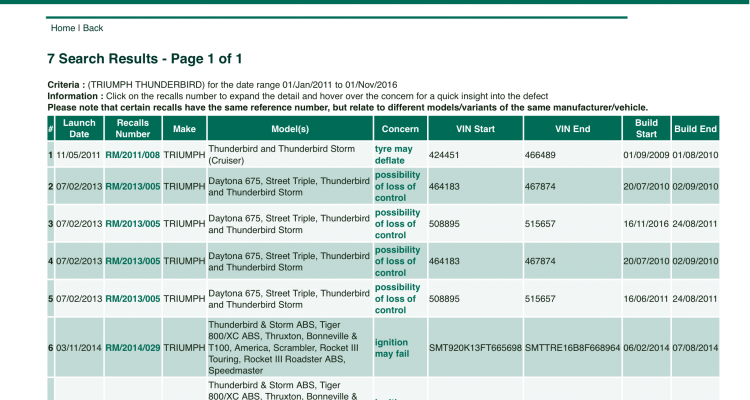Open recall RM/2014/029 details
This screenshot has height=400, width=750.
point(132,348)
